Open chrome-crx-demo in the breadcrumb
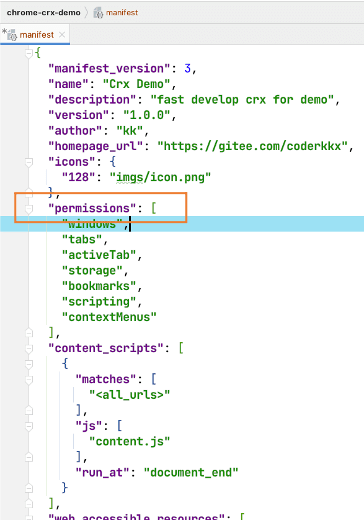The width and height of the screenshot is (364, 520). coord(44,13)
